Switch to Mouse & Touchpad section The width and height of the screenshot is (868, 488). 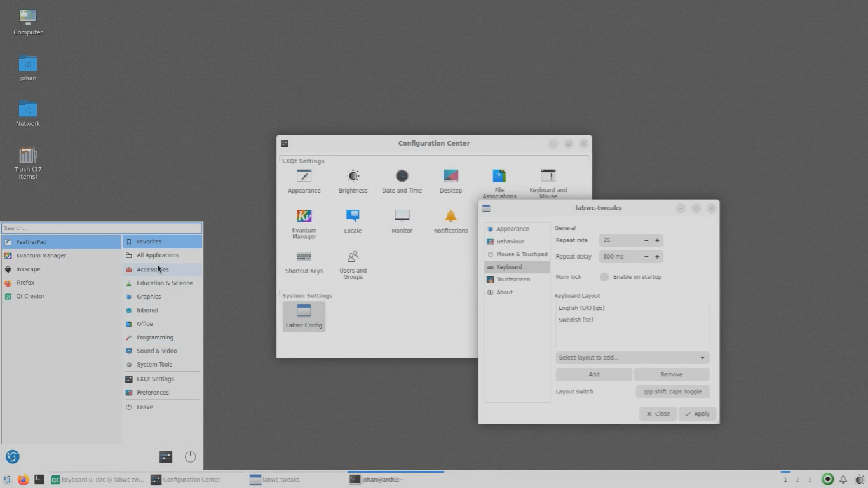(x=521, y=254)
